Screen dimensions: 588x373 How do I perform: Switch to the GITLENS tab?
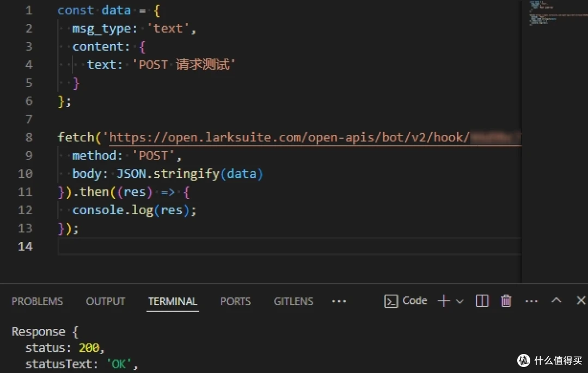point(293,301)
